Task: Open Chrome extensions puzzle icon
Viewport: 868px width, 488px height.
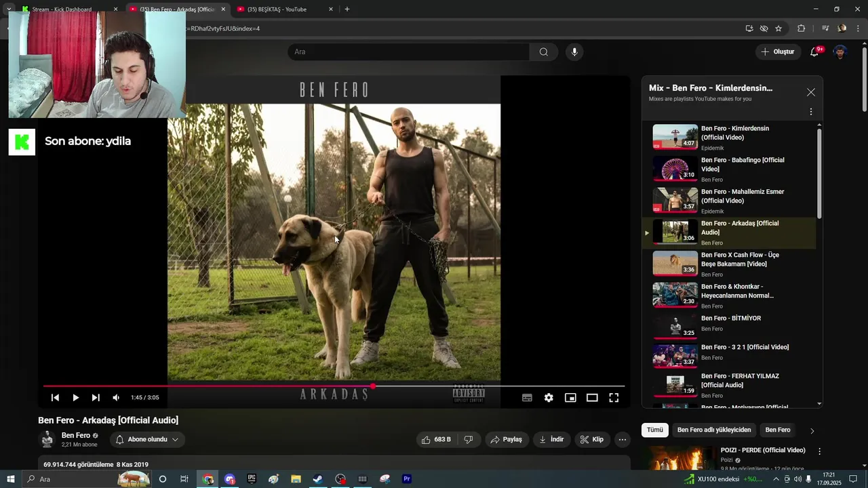Action: (801, 28)
